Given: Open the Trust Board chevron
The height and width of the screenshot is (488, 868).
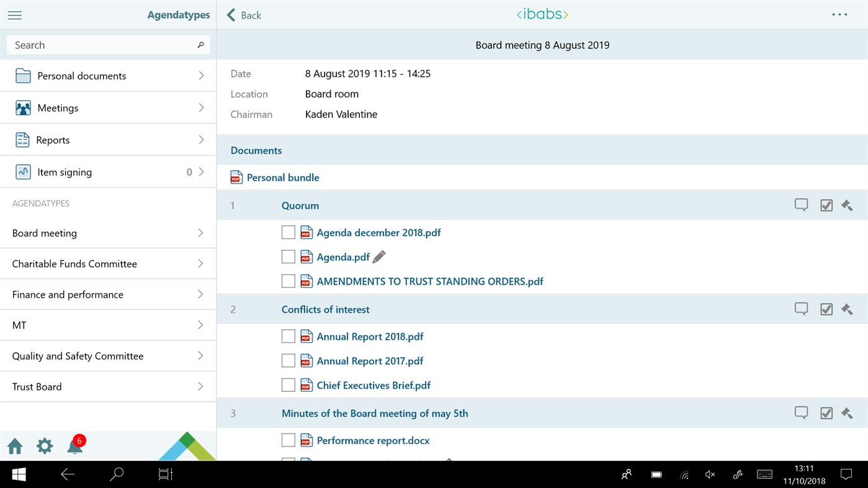Looking at the screenshot, I should [200, 386].
